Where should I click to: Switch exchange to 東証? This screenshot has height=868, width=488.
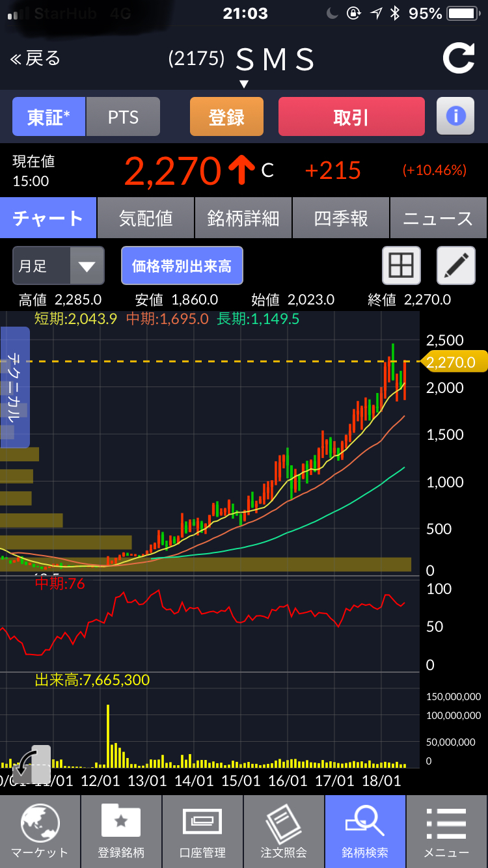[x=49, y=116]
